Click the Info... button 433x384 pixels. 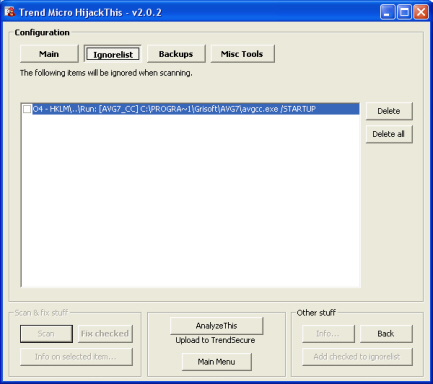pos(328,334)
